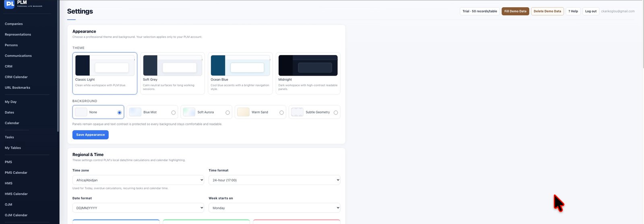
Task: Open the Time format dropdown
Action: point(275,180)
